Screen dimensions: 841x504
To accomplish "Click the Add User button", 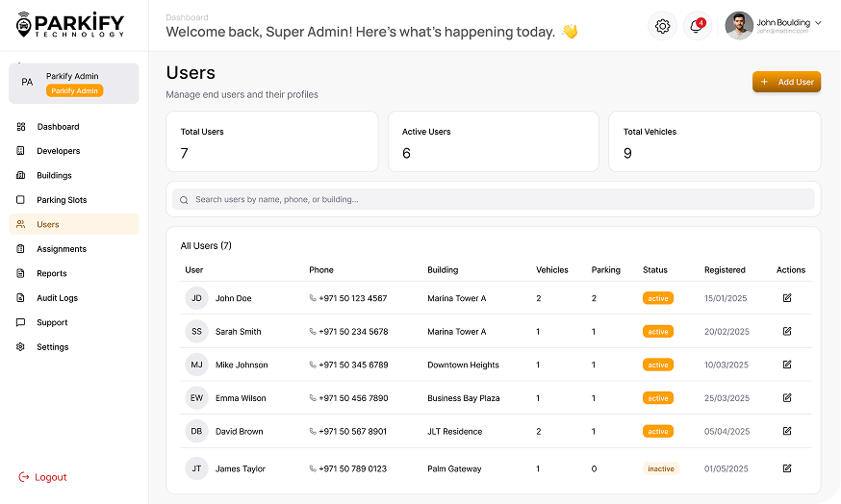I will pos(786,83).
